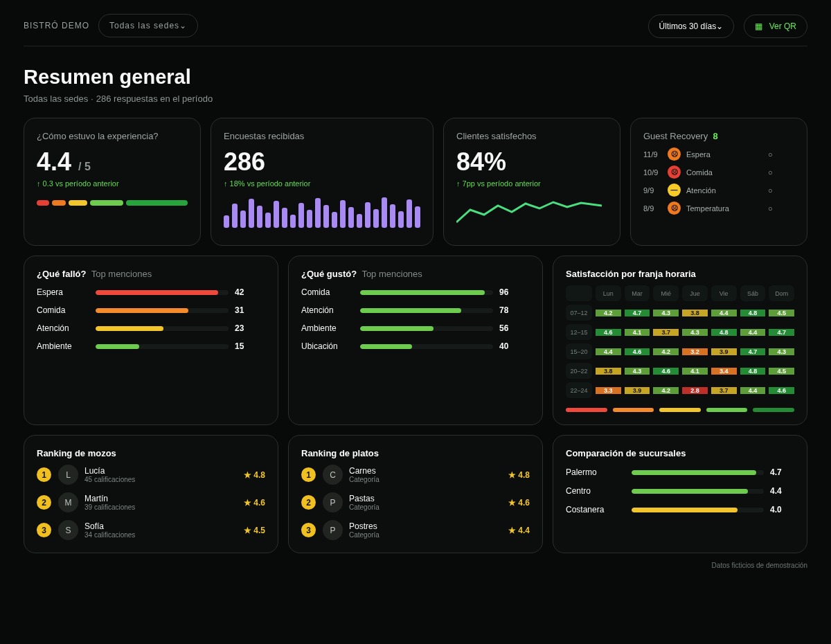The width and height of the screenshot is (831, 644).
Task: Click the face icon for Espera recovery item
Action: point(674,154)
